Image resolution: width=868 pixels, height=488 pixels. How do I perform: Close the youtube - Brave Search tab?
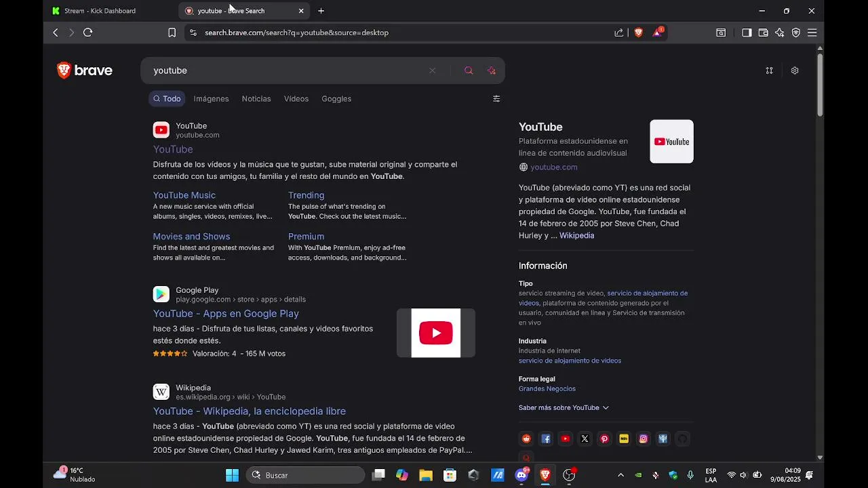[x=301, y=11]
